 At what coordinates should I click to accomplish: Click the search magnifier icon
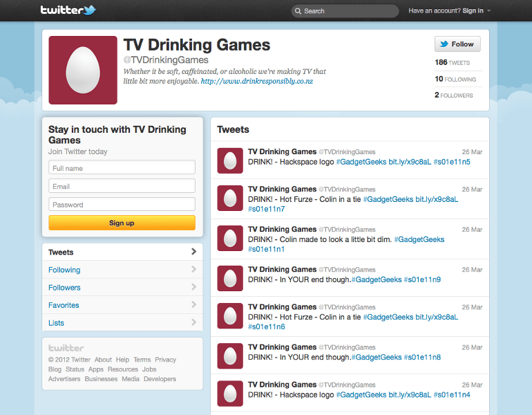click(x=298, y=11)
